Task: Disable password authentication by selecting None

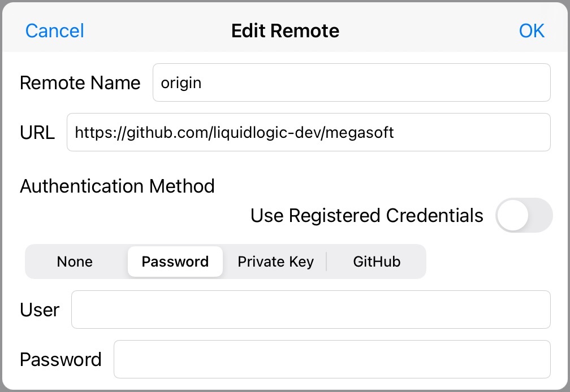Action: [74, 262]
